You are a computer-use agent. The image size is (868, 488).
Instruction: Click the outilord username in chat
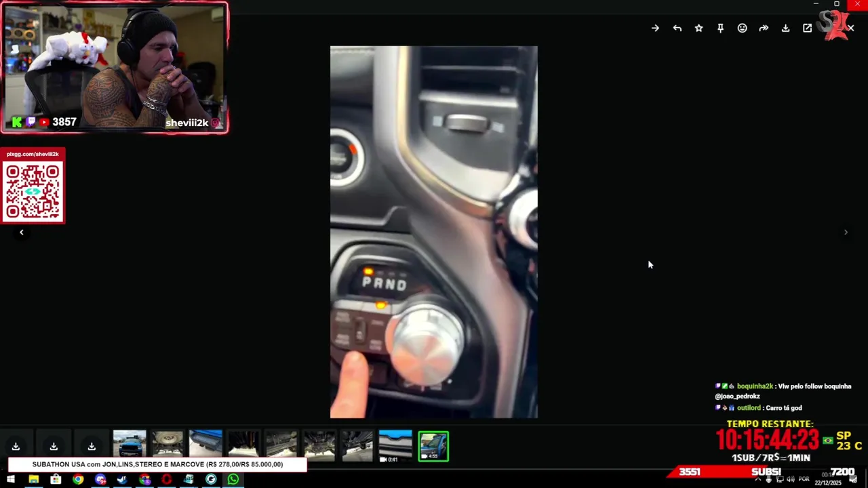(x=749, y=408)
